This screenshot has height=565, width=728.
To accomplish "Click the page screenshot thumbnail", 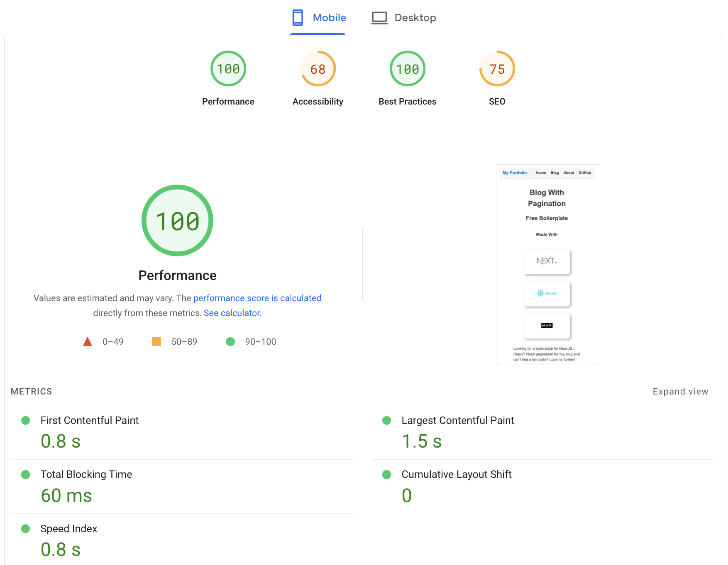I will tap(547, 265).
